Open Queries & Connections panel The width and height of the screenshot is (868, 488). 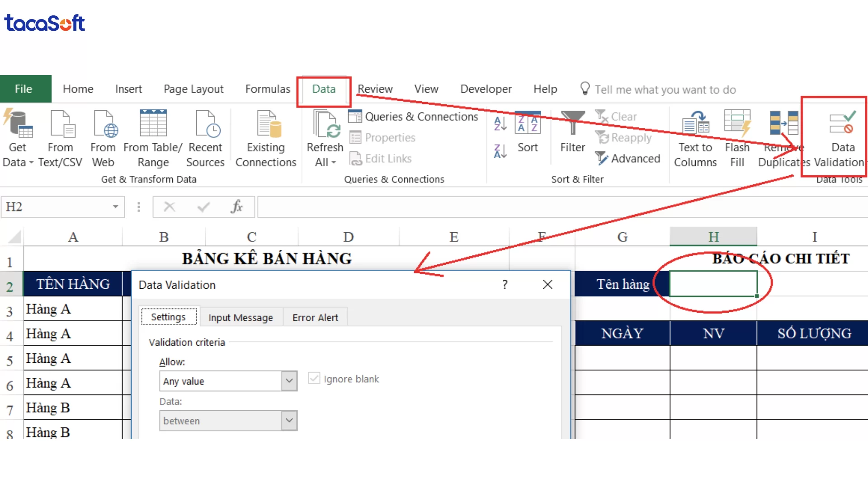(x=414, y=116)
